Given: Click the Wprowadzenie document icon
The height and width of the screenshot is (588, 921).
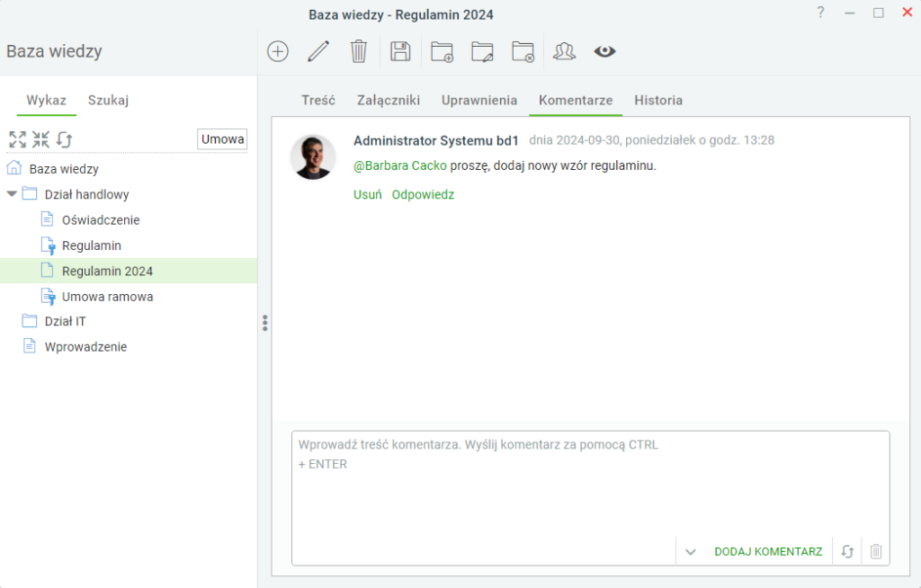Looking at the screenshot, I should [30, 346].
